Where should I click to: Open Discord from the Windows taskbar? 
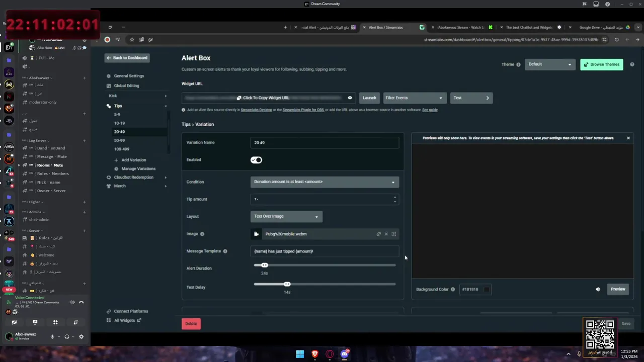coord(345,354)
